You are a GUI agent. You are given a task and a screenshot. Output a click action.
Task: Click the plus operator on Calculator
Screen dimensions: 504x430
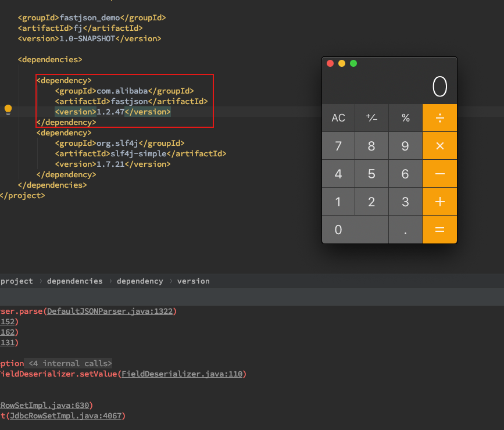point(439,202)
